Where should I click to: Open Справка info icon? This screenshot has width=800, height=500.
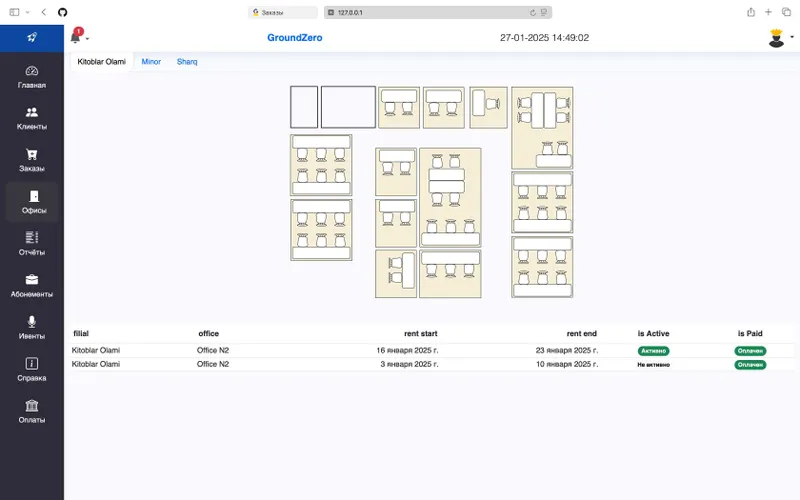[32, 363]
